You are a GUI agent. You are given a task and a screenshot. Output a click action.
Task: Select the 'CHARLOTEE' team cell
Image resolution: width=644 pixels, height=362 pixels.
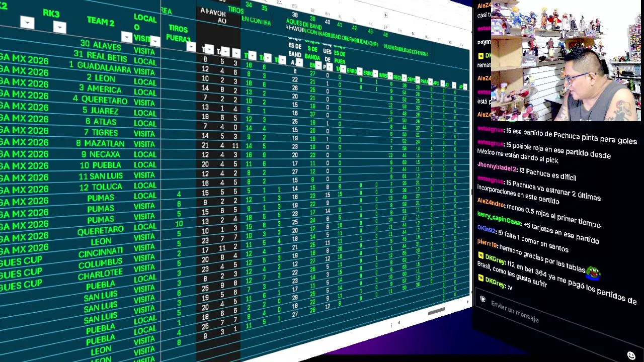tap(100, 275)
